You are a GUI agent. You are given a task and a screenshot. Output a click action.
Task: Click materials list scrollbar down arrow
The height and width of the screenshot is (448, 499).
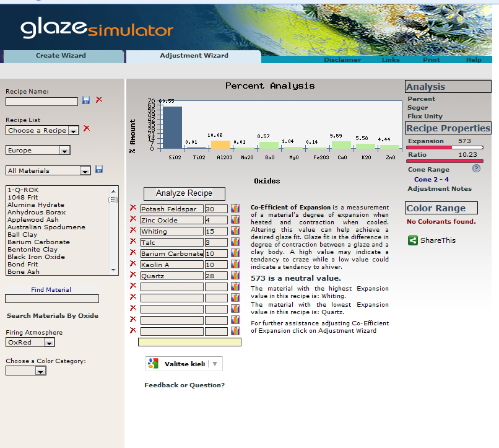click(x=113, y=270)
